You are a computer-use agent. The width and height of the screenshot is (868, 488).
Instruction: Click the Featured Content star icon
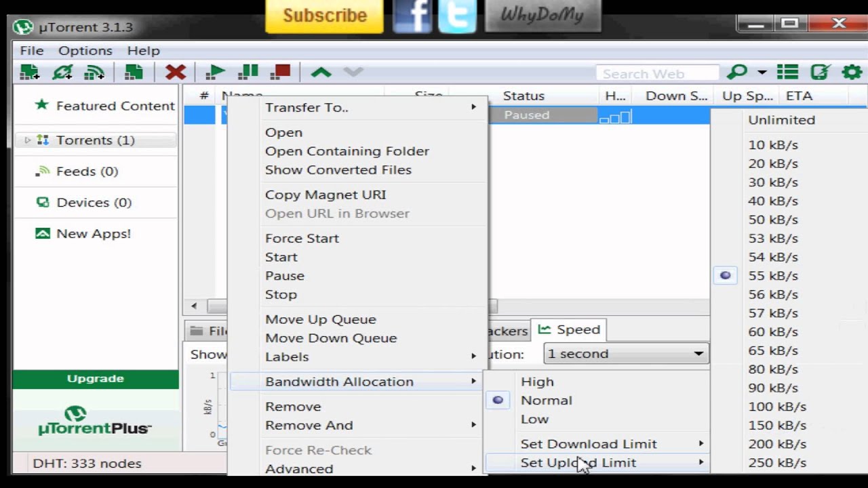(x=42, y=105)
